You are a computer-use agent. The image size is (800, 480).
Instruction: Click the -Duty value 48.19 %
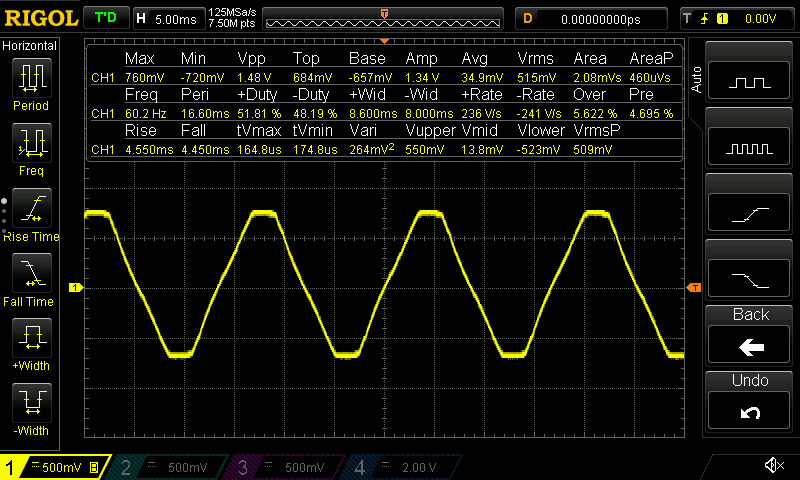click(x=315, y=114)
